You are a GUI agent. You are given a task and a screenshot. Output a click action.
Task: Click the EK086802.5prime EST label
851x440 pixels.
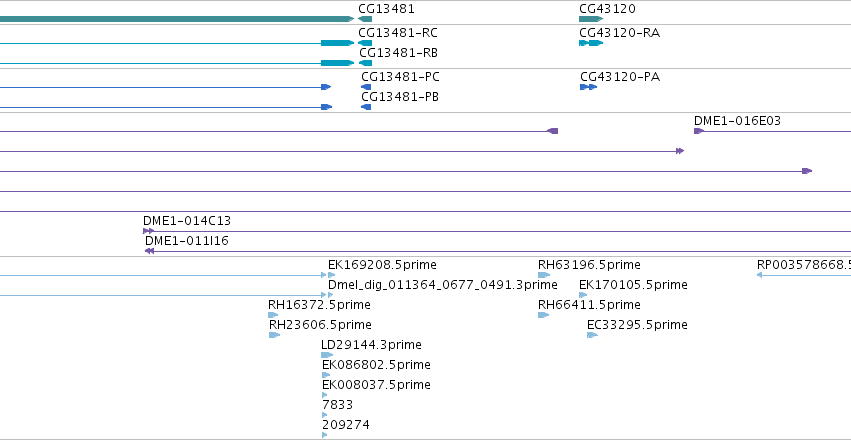(376, 365)
